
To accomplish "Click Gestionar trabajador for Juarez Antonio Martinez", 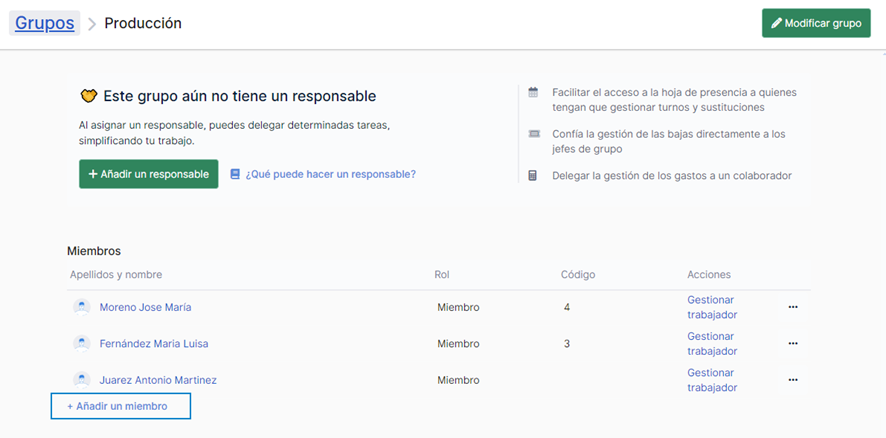I will [x=712, y=380].
